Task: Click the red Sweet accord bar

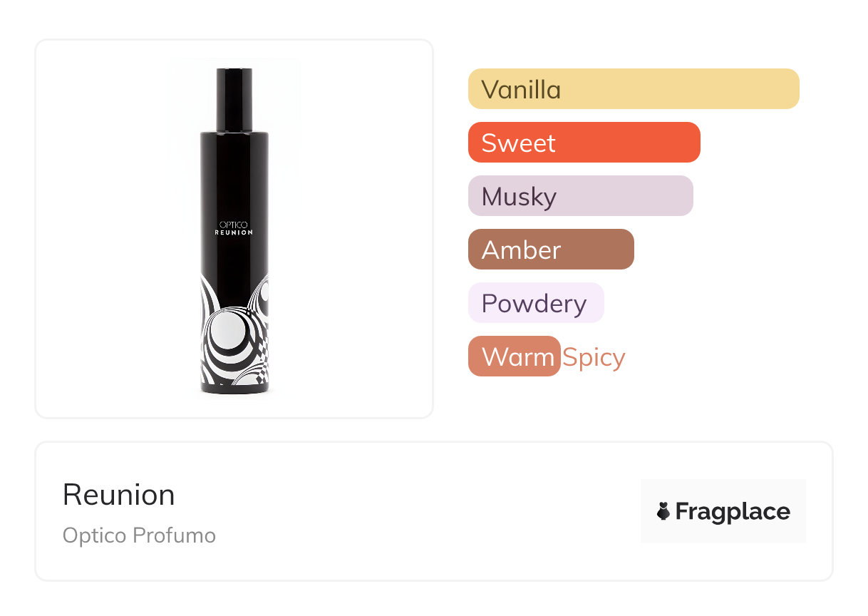Action: tap(584, 143)
